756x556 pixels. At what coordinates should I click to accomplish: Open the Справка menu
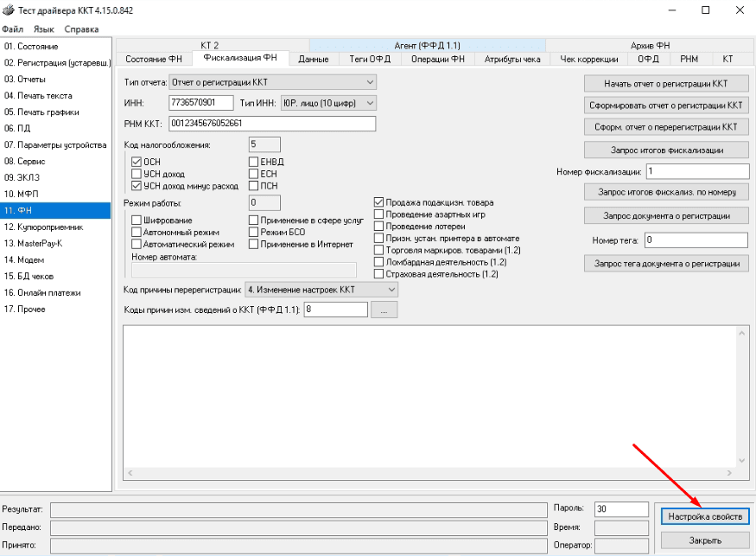tap(83, 29)
